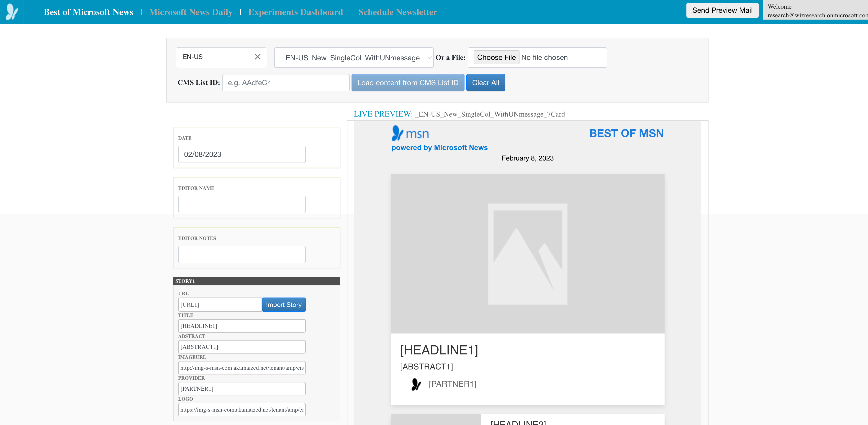Screen dimensions: 868x425
Task: Click the Story1 Provider field
Action: 241,388
